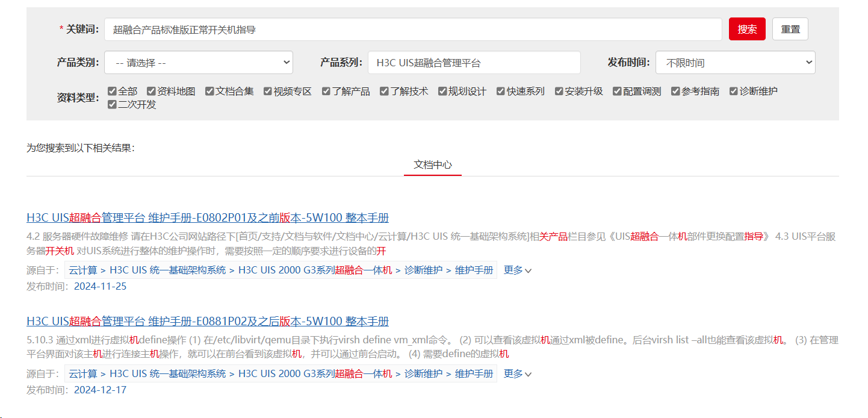The height and width of the screenshot is (418, 868).
Task: Uncheck the 了解技术 checkbox
Action: [384, 91]
